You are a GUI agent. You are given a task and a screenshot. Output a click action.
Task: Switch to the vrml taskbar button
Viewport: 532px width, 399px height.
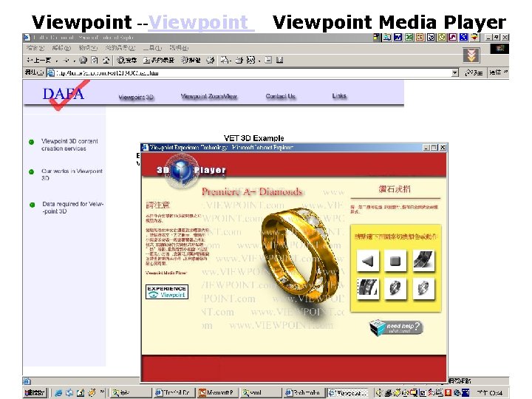point(260,392)
